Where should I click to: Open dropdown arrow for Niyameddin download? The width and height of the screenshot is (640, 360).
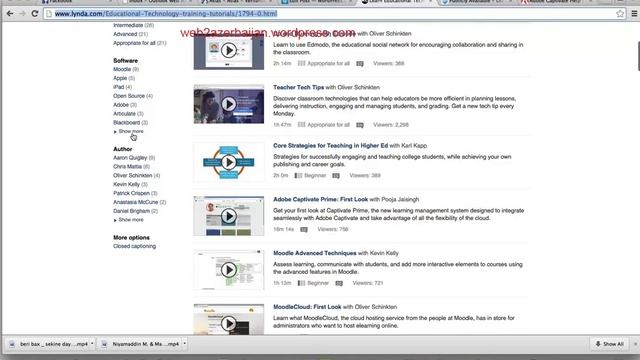coord(184,344)
